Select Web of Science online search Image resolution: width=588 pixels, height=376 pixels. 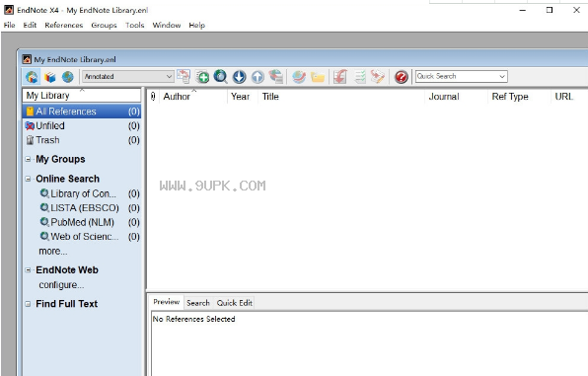[x=90, y=237]
